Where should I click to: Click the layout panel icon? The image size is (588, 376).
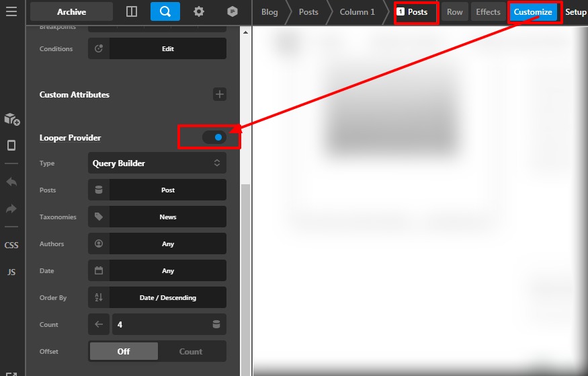[x=132, y=11]
